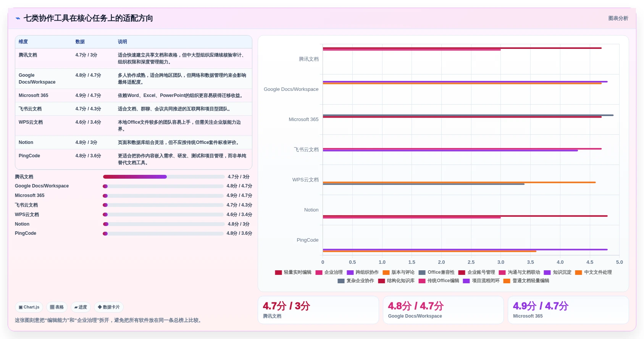Viewport: 644px width, 339px height.
Task: Click the Google Docs/Workspace y-axis label in the chart
Action: pos(291,89)
